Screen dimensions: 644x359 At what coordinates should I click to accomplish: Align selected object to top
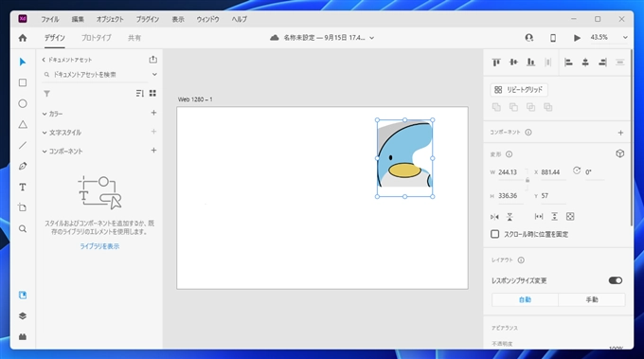click(x=496, y=63)
